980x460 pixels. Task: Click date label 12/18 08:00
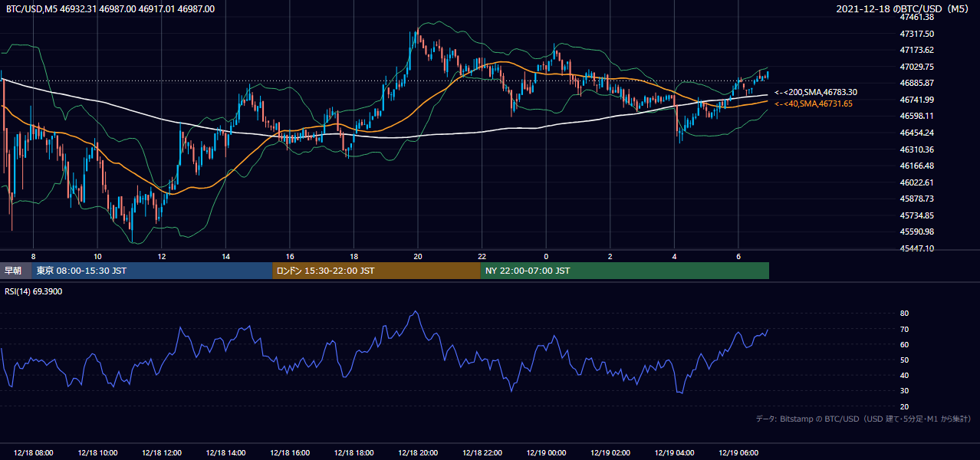pyautogui.click(x=33, y=453)
